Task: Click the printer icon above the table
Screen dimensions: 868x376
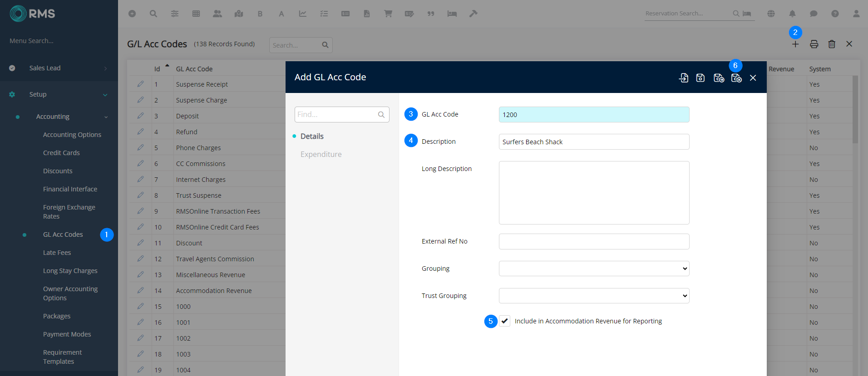Action: [x=814, y=44]
